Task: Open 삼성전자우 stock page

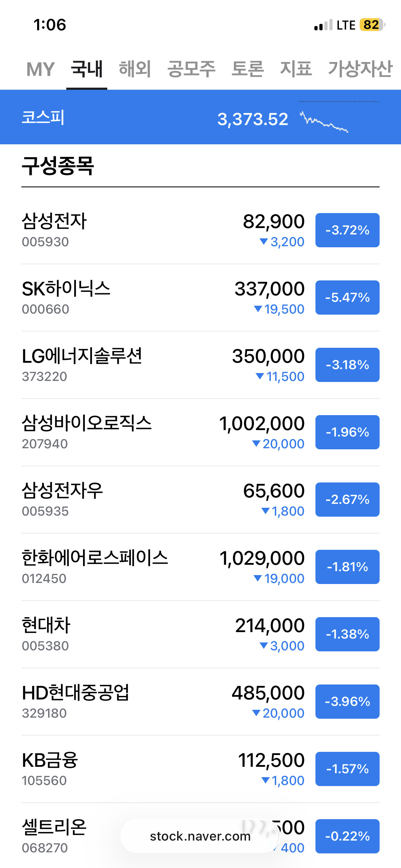Action: coord(62,491)
